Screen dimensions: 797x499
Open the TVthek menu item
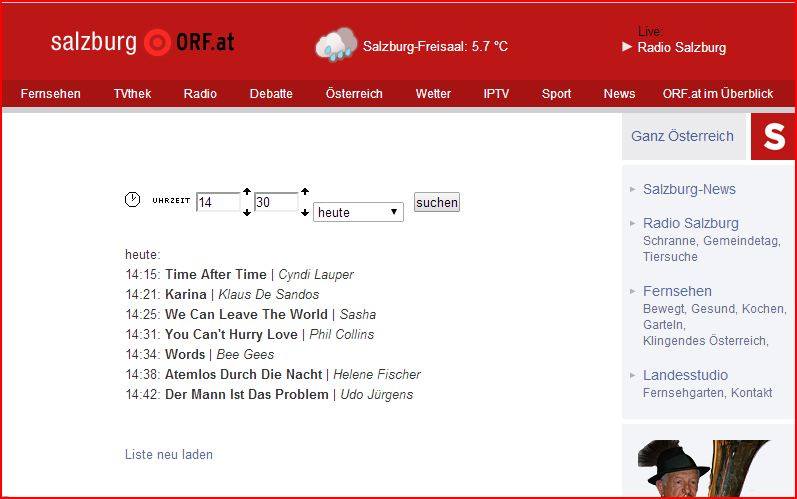tap(132, 93)
